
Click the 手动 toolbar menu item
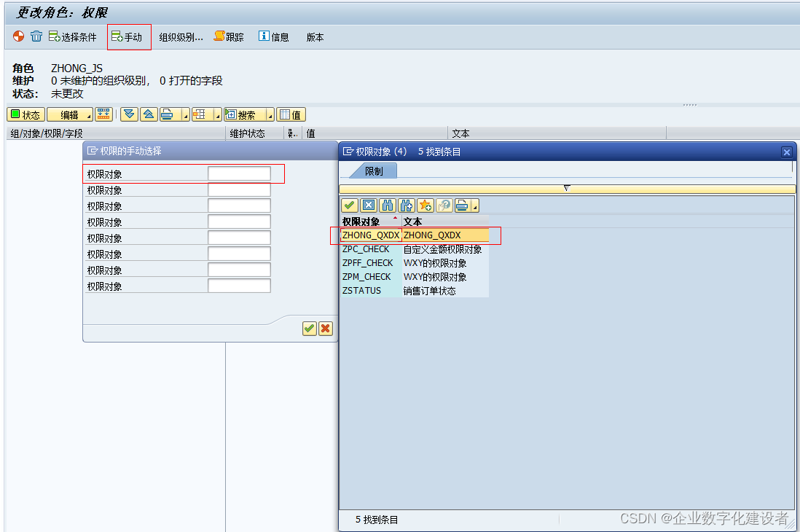point(128,36)
